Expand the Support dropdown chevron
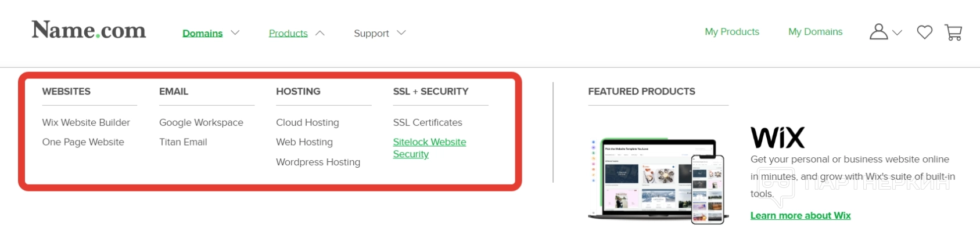The height and width of the screenshot is (239, 980). [401, 33]
